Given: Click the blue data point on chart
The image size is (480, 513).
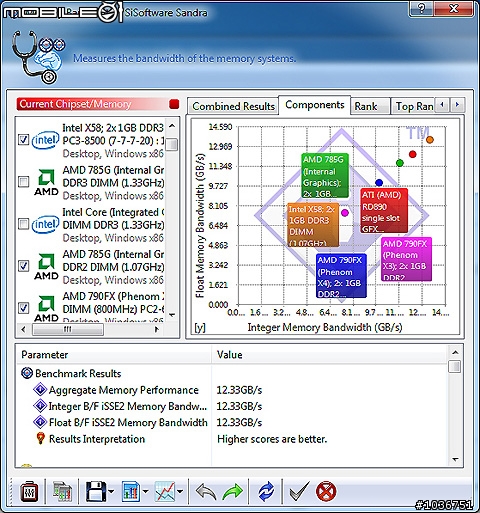Looking at the screenshot, I should (379, 183).
